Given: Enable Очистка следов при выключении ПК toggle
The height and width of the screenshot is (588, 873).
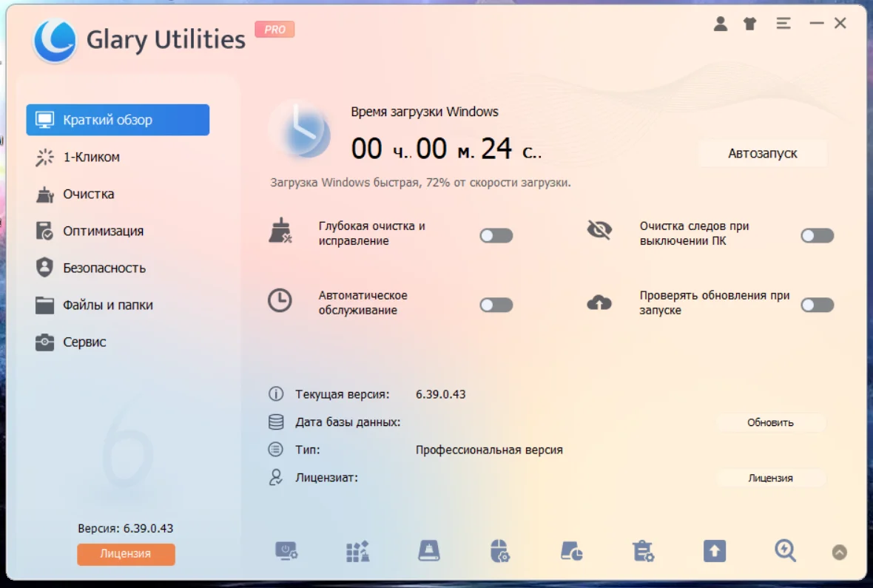Looking at the screenshot, I should [x=817, y=236].
